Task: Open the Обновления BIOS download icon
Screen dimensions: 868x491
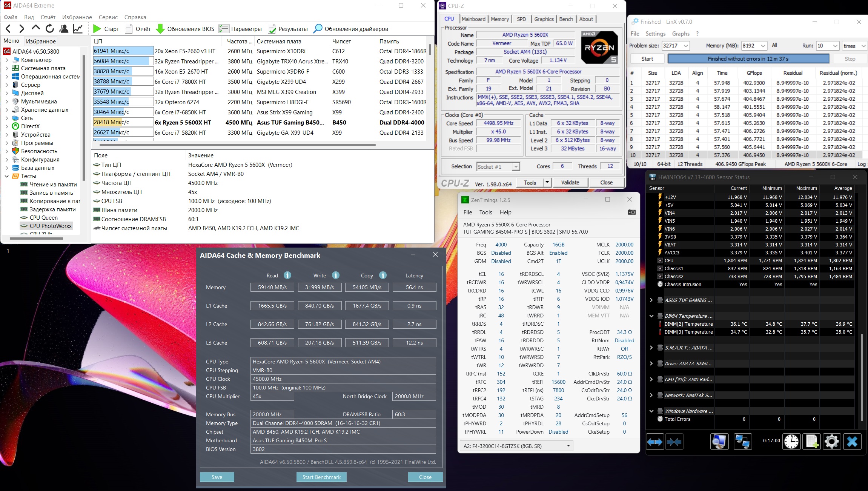Action: pos(160,29)
